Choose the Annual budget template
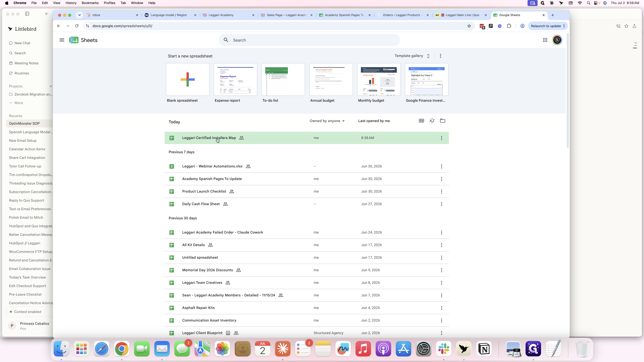The height and width of the screenshot is (362, 644). pyautogui.click(x=331, y=79)
